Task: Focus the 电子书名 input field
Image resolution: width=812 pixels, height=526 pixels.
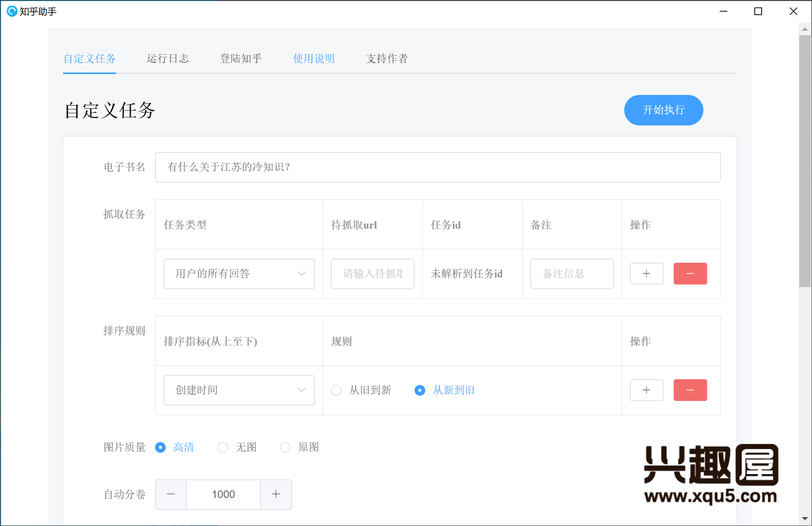Action: coord(437,167)
